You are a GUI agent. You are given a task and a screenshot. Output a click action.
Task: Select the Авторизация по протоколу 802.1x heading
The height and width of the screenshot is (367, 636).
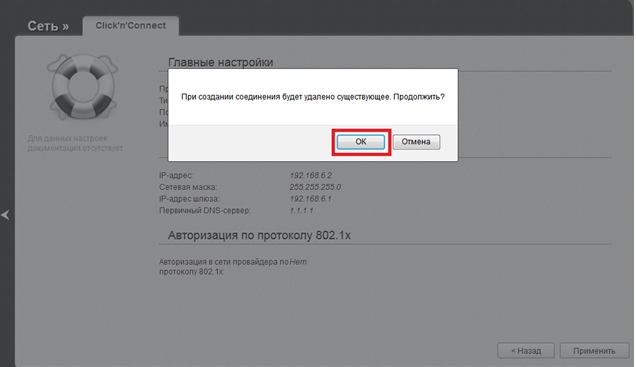click(x=259, y=235)
